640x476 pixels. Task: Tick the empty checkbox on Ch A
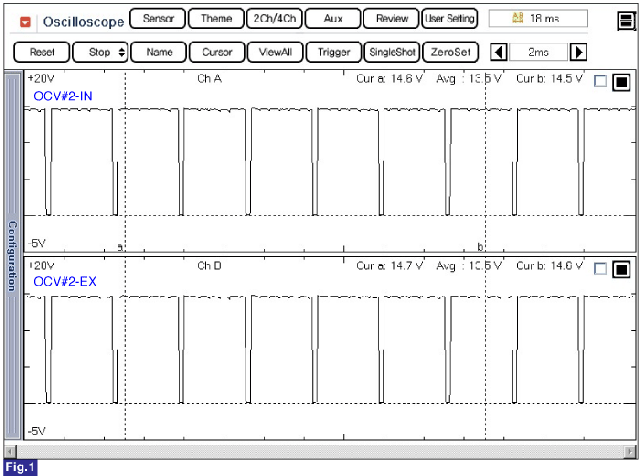pos(600,81)
